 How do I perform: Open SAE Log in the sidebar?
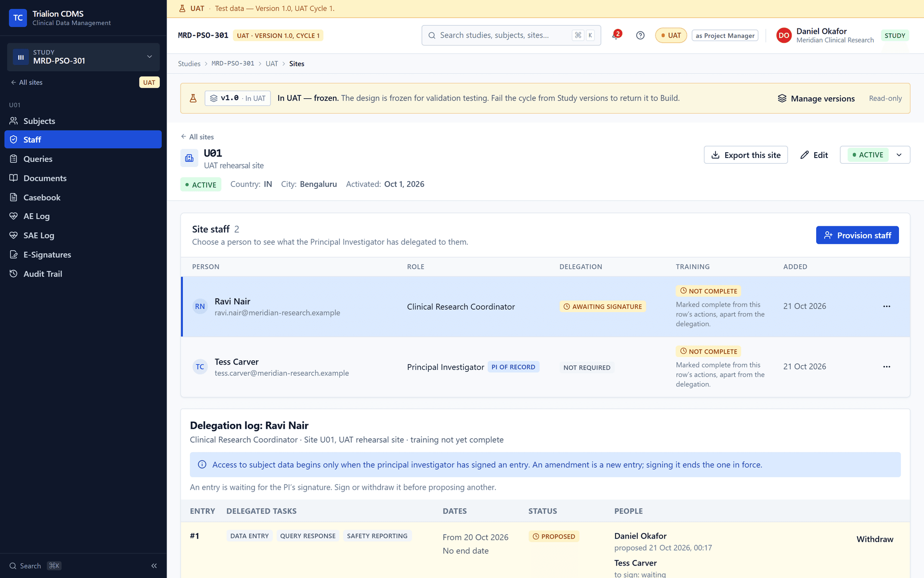pyautogui.click(x=83, y=236)
